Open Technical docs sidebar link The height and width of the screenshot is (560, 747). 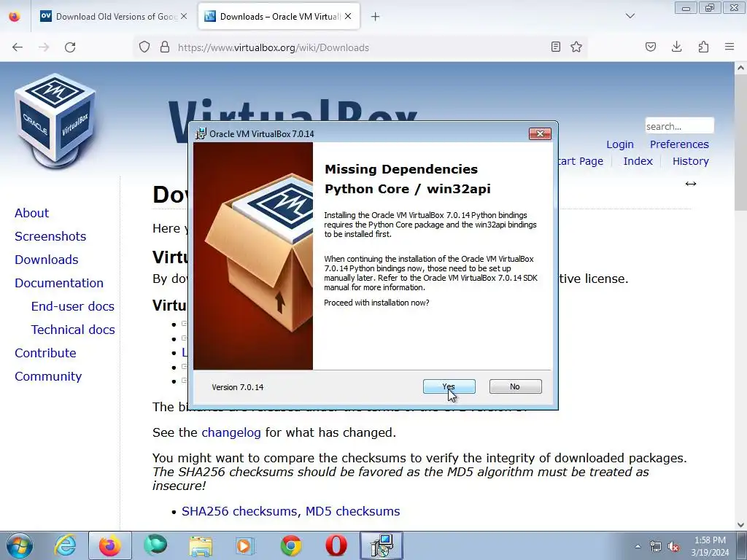73,330
